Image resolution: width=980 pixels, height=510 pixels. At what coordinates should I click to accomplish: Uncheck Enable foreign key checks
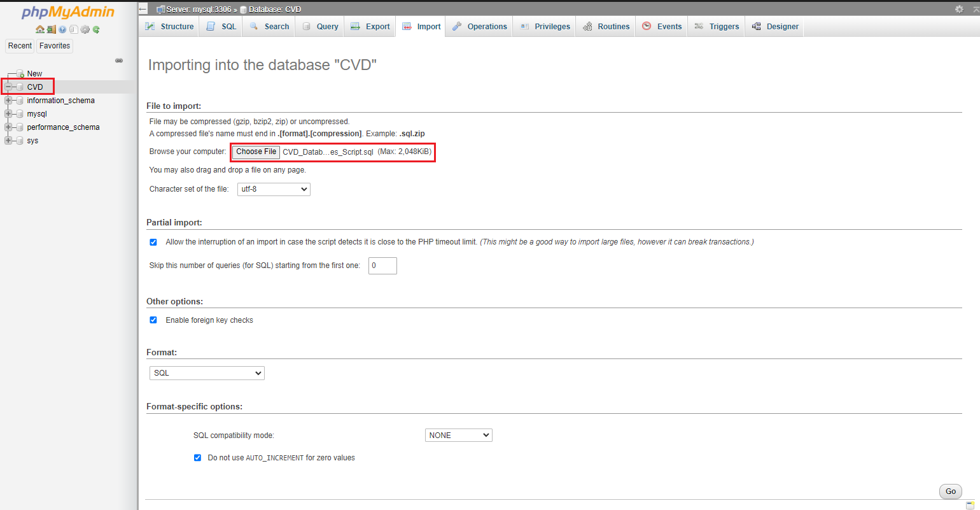(x=153, y=320)
